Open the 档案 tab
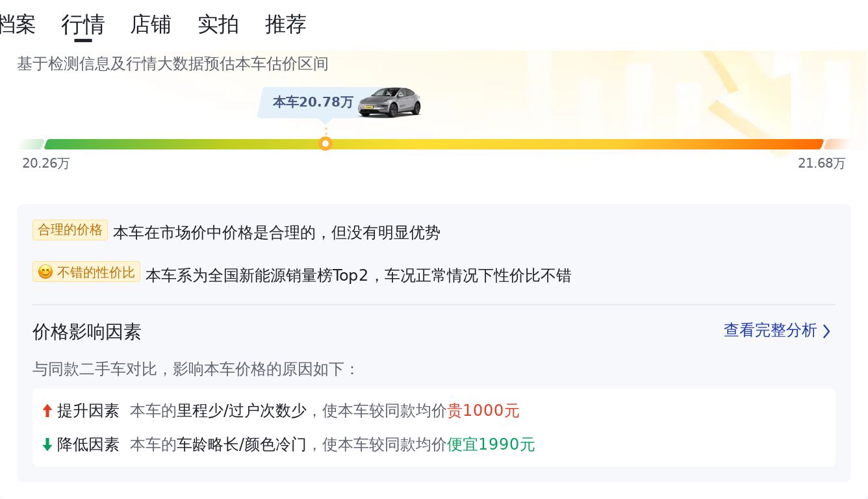868x499 pixels. [17, 25]
